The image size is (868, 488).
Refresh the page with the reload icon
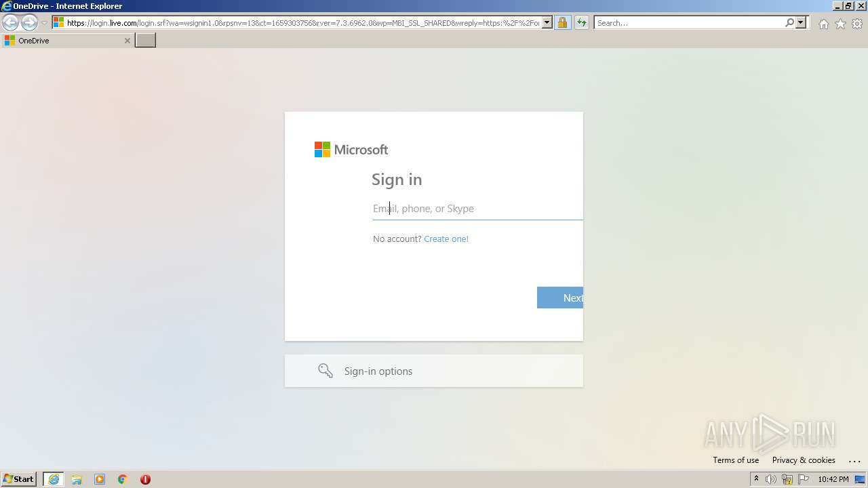(581, 23)
